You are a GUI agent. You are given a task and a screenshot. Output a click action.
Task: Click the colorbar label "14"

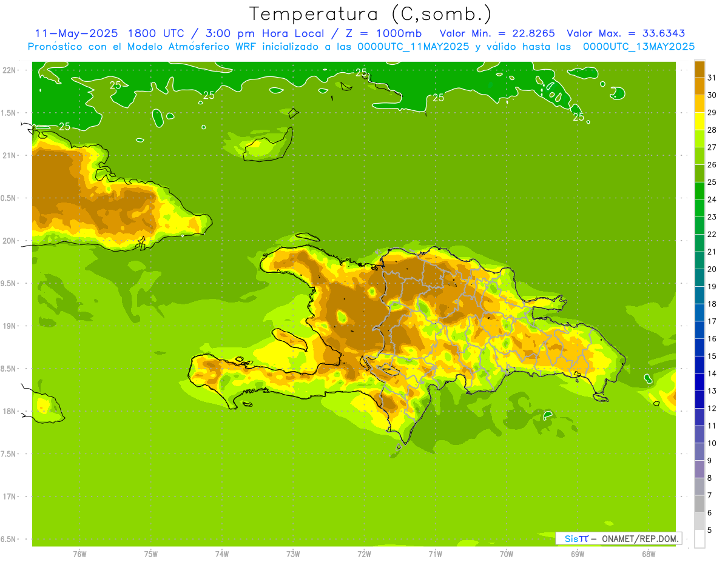(x=713, y=373)
